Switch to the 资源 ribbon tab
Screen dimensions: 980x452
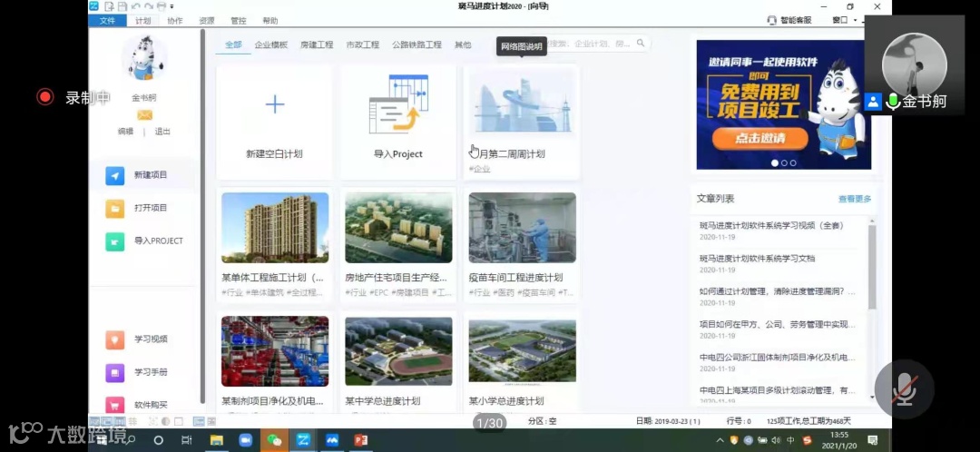207,21
